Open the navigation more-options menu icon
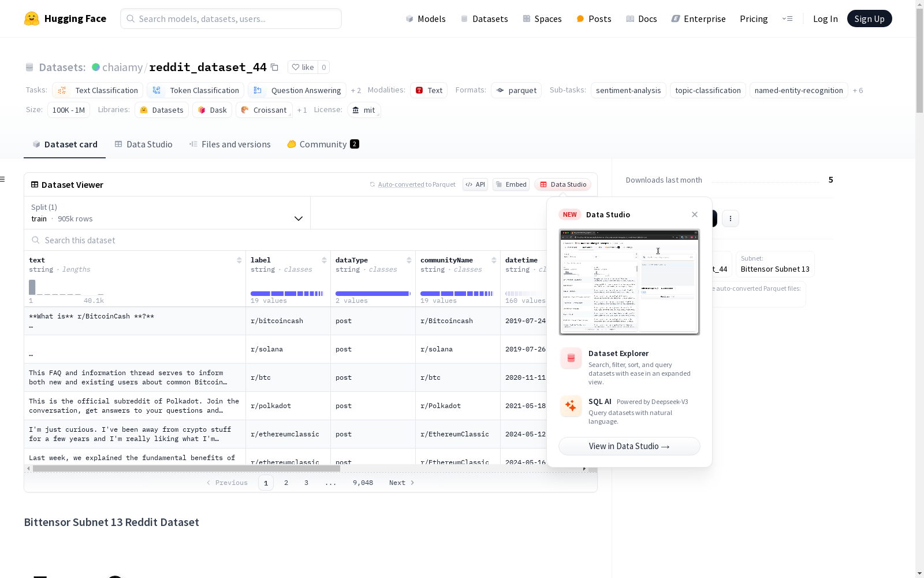The height and width of the screenshot is (578, 924). click(787, 18)
